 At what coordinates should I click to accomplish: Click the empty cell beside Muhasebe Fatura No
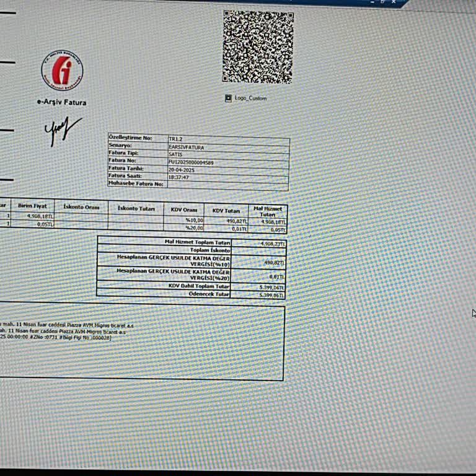(227, 187)
